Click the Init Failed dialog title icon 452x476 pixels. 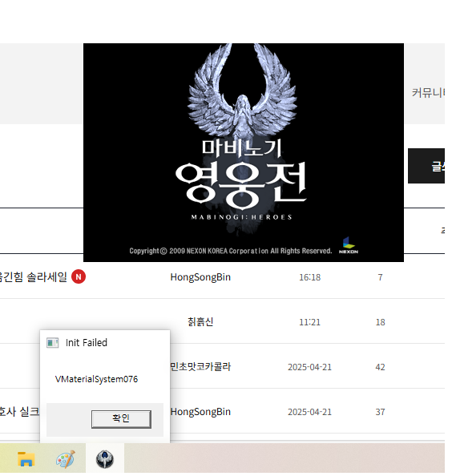[x=53, y=343]
